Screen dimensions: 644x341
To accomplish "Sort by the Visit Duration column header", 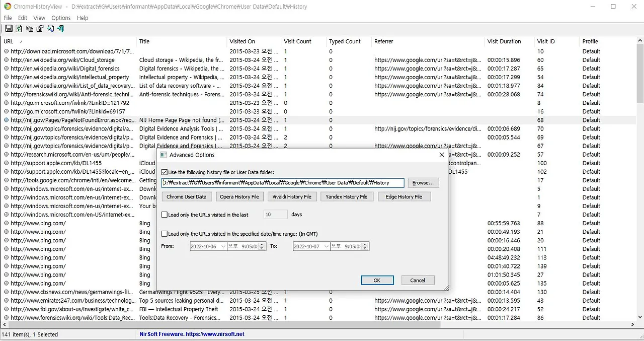I will (x=510, y=41).
